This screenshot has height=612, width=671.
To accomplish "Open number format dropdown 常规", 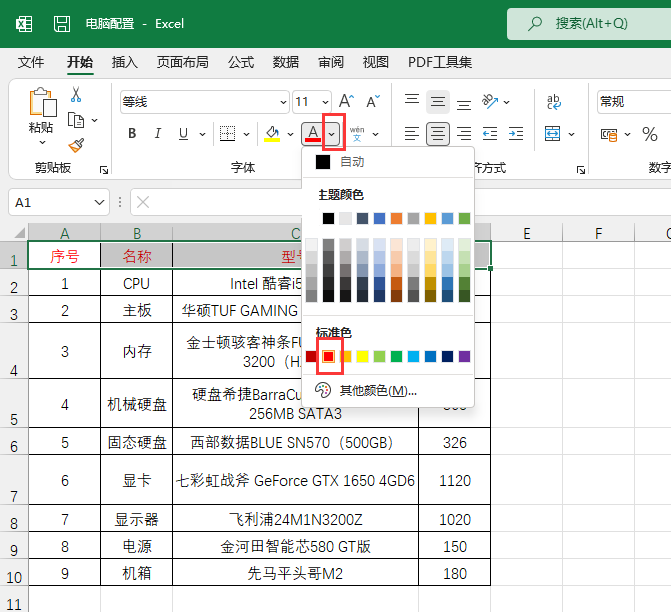I will coord(634,102).
